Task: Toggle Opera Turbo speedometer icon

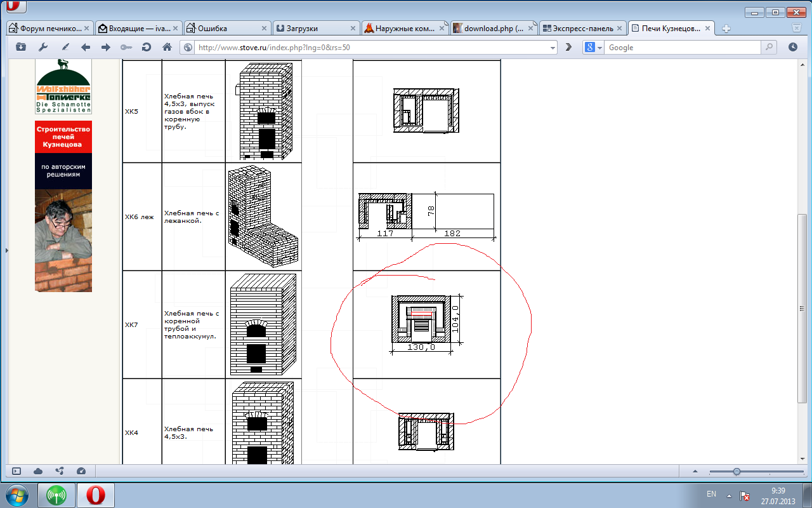Action: tap(81, 471)
